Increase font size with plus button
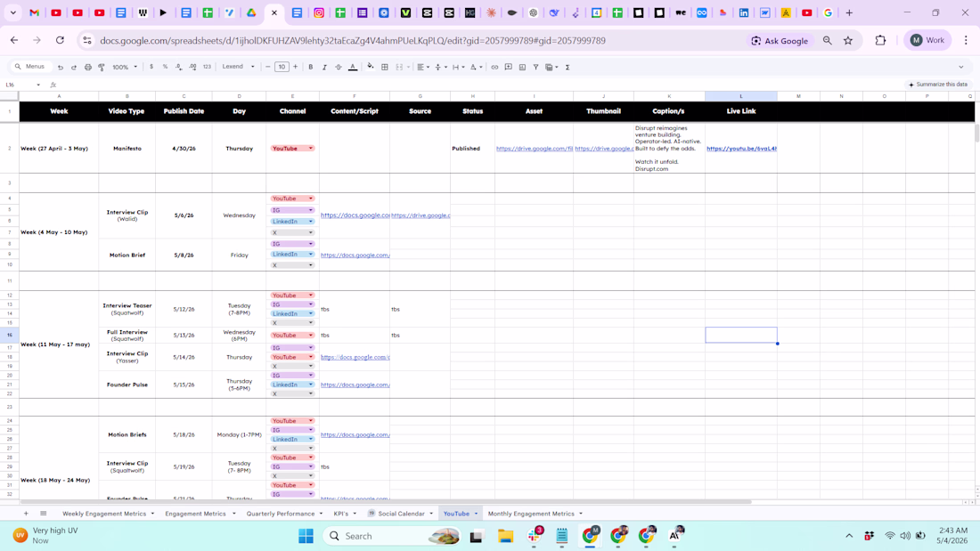 (296, 67)
